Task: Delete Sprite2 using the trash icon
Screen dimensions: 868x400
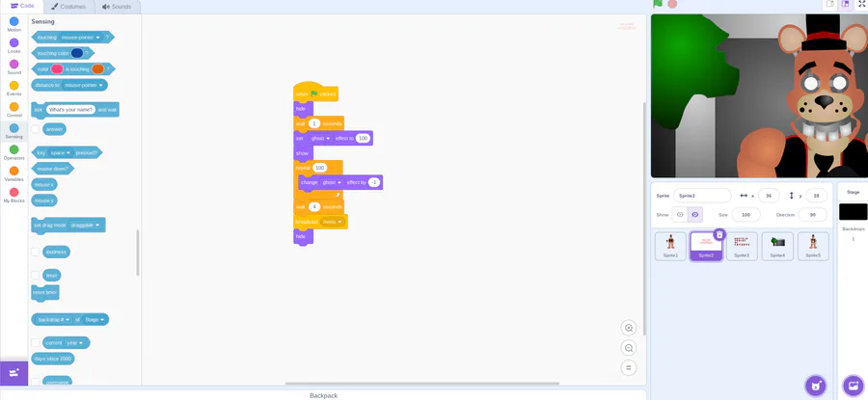Action: tap(719, 234)
